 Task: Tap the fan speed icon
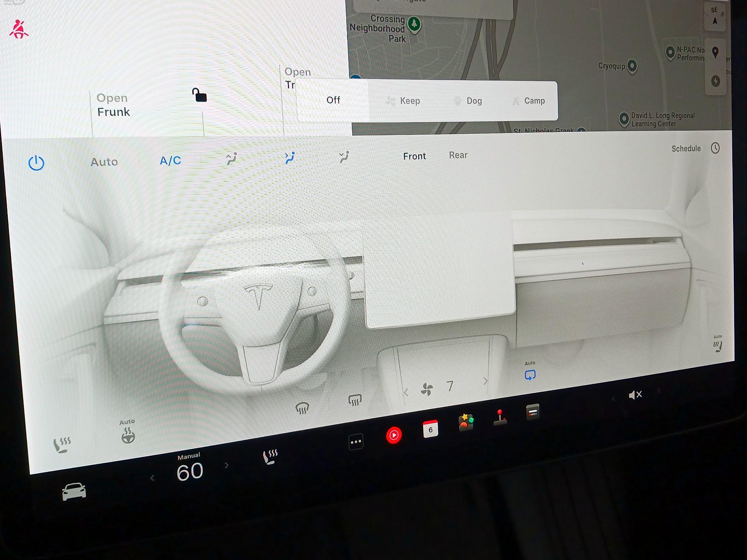pyautogui.click(x=427, y=389)
